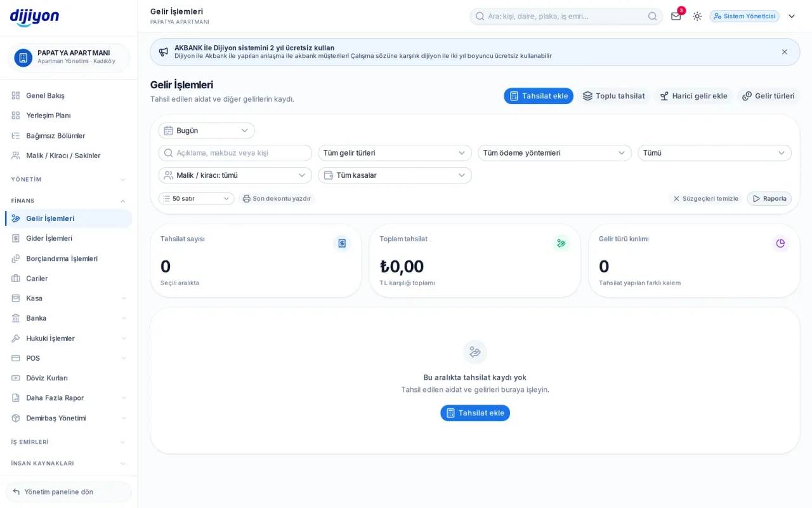This screenshot has height=508, width=812.
Task: Open Malik / kiracı: tümü dropdown
Action: (x=235, y=175)
